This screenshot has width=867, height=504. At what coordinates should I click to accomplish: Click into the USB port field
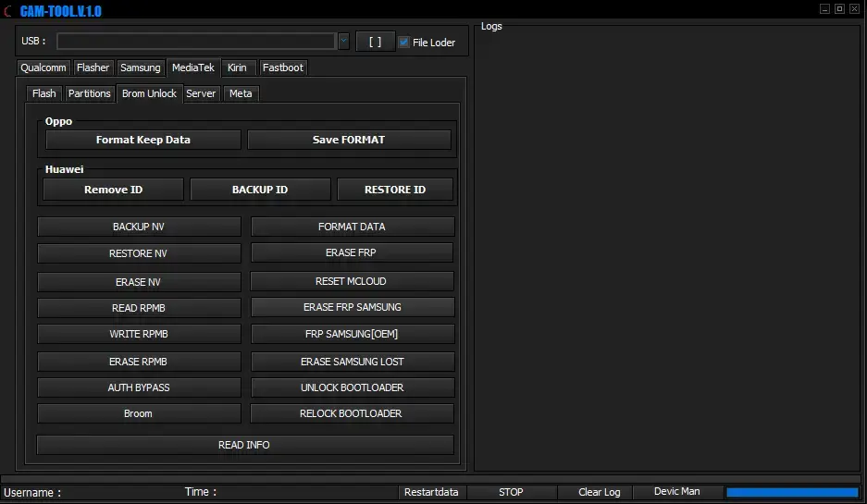point(196,41)
